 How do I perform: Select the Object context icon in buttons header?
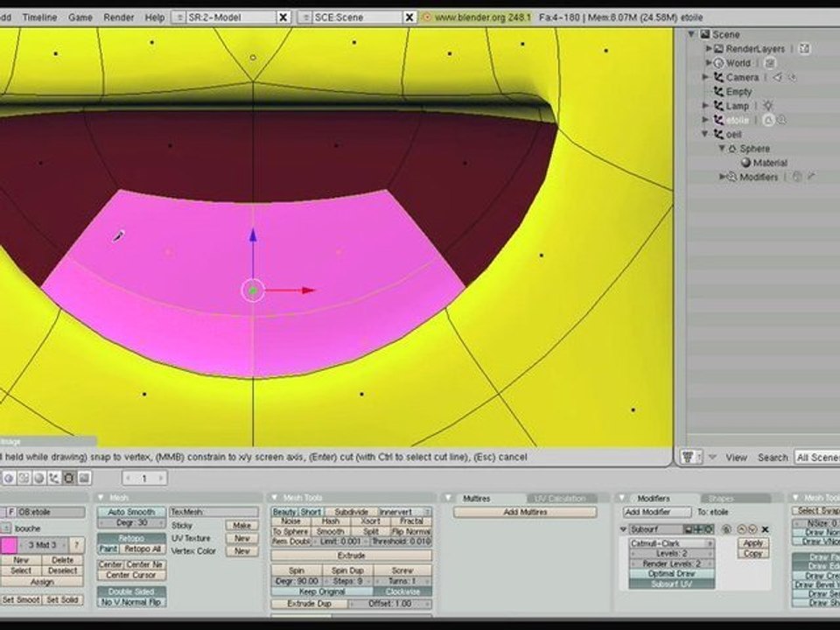click(x=54, y=478)
